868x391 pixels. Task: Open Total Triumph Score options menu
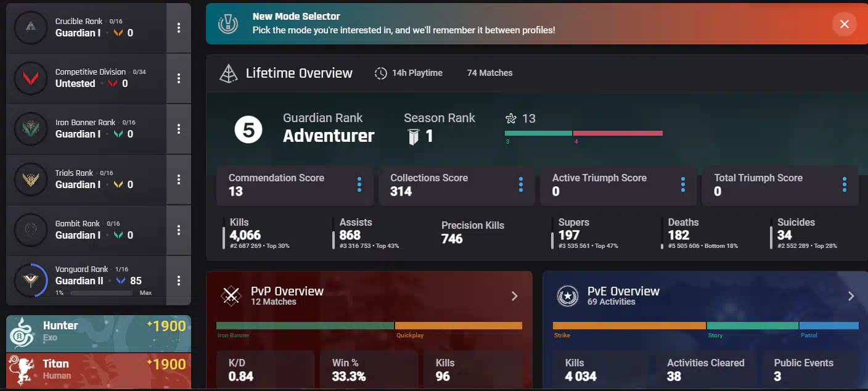tap(845, 184)
